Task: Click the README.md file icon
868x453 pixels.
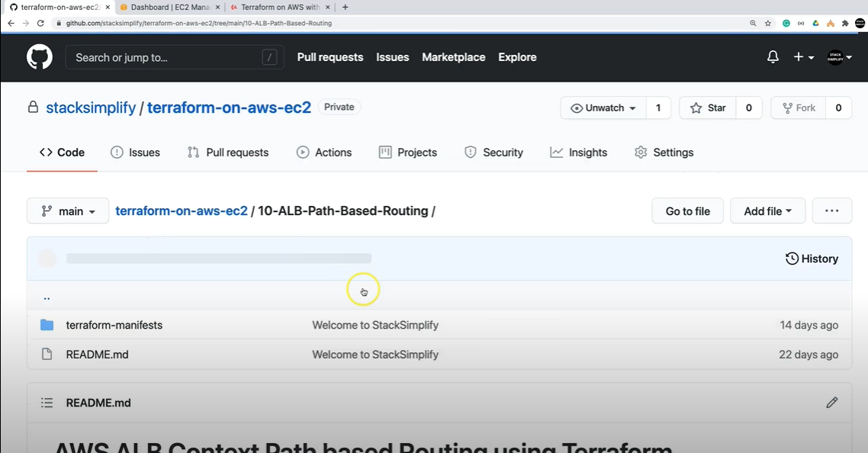Action: pos(47,355)
